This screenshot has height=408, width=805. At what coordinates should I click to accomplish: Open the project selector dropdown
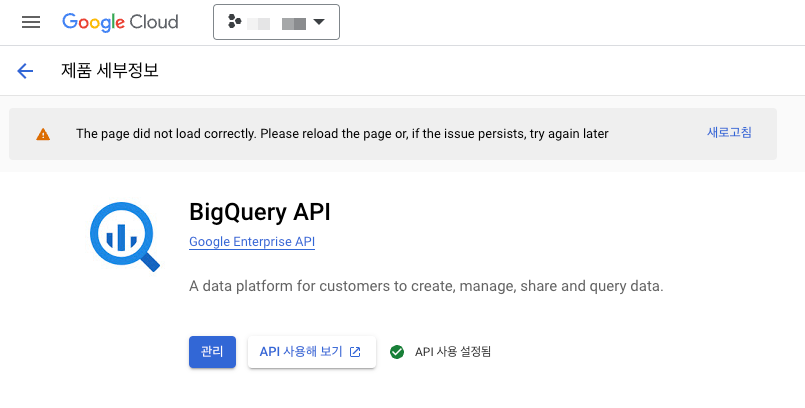(x=276, y=22)
